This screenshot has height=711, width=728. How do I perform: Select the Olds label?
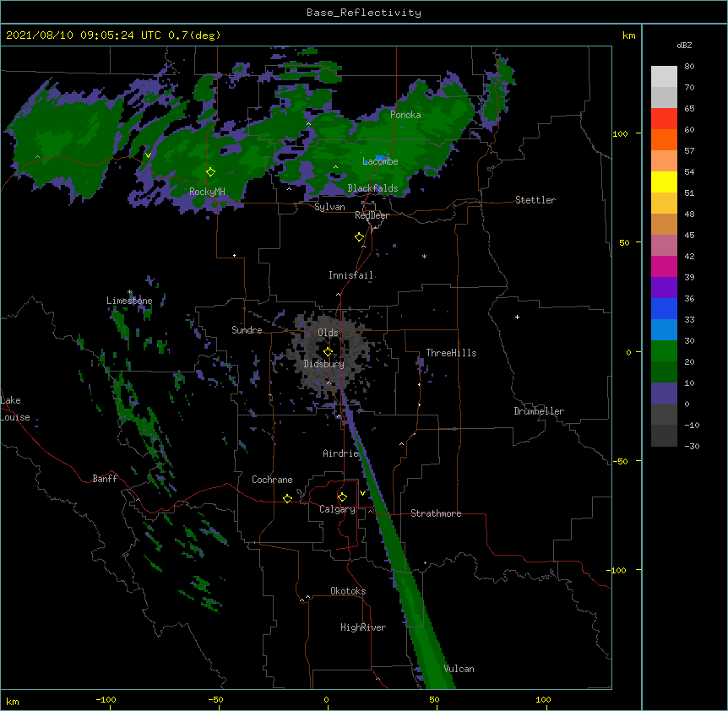pos(328,333)
